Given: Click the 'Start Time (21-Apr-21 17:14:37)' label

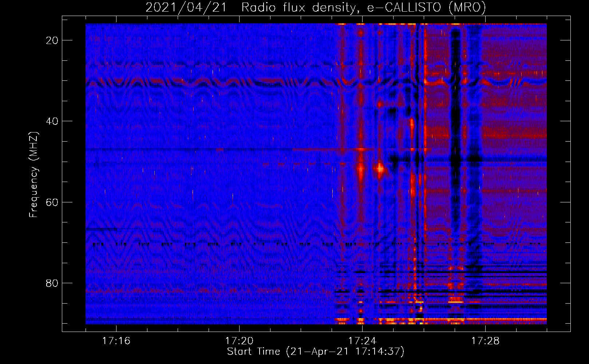Looking at the screenshot, I should click(x=316, y=352).
